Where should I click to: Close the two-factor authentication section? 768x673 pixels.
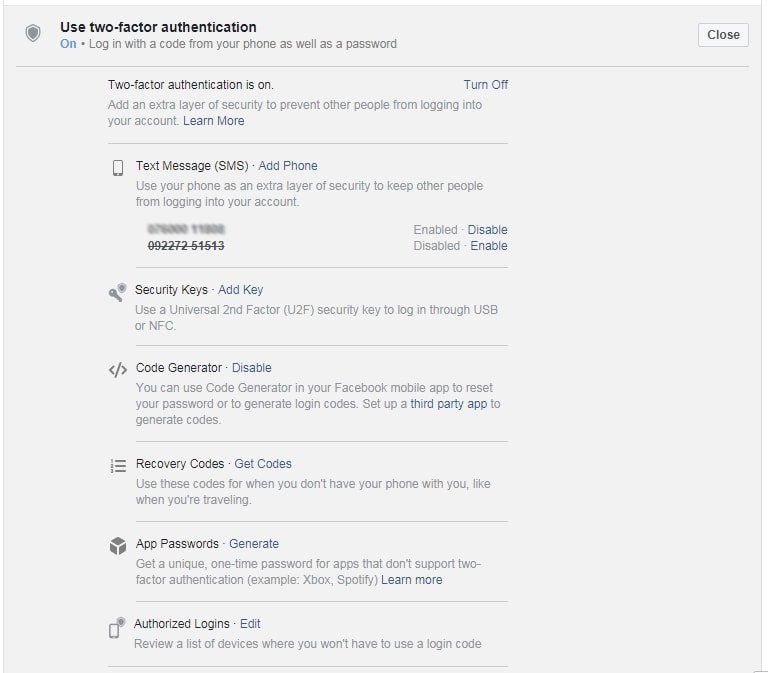click(722, 35)
